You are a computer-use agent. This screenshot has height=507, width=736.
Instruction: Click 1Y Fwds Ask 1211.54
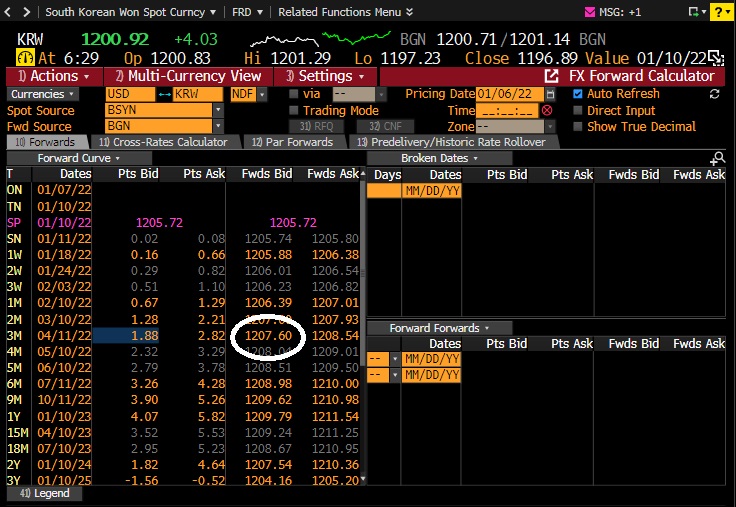coord(335,416)
